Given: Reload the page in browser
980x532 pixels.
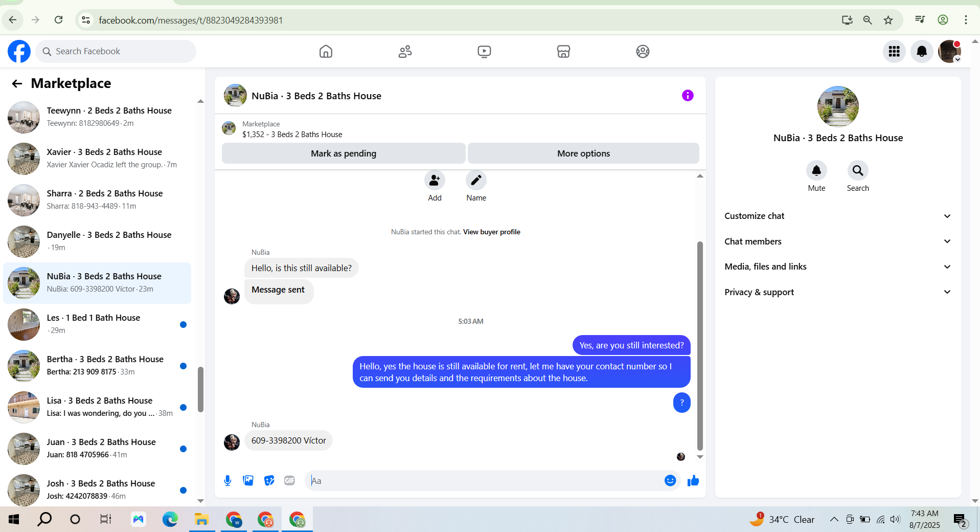Looking at the screenshot, I should pyautogui.click(x=59, y=20).
